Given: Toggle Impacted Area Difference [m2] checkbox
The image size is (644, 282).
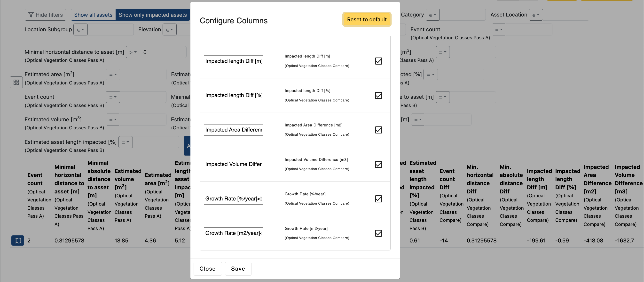Looking at the screenshot, I should click(x=378, y=130).
